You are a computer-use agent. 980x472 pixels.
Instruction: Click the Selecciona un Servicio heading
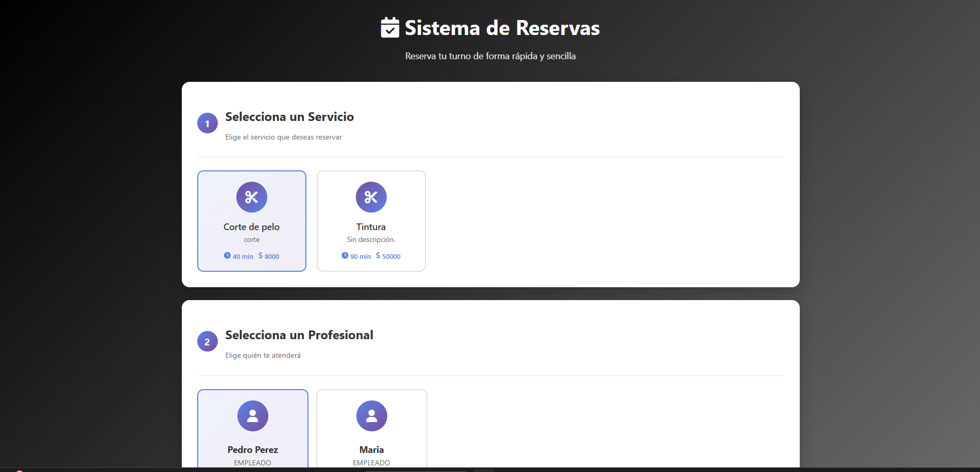tap(289, 117)
